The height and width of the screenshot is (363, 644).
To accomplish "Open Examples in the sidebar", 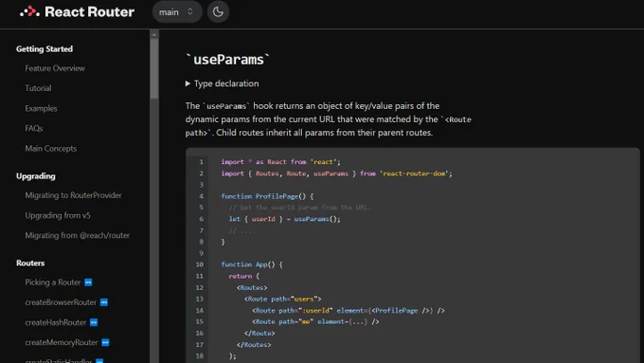I will [x=41, y=109].
